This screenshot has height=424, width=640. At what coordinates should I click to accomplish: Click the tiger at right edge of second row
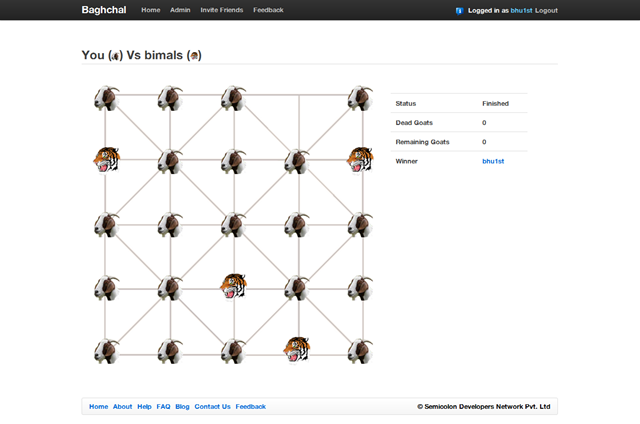coord(360,160)
